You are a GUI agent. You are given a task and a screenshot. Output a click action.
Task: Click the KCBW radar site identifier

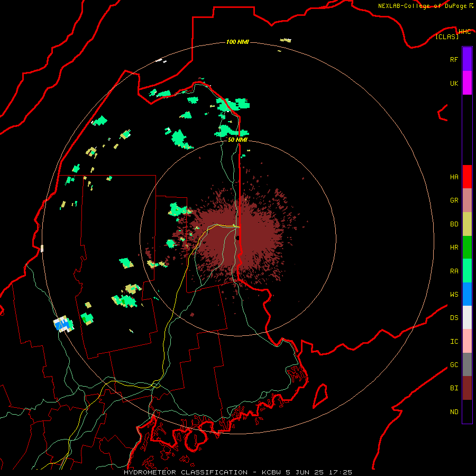(271, 472)
